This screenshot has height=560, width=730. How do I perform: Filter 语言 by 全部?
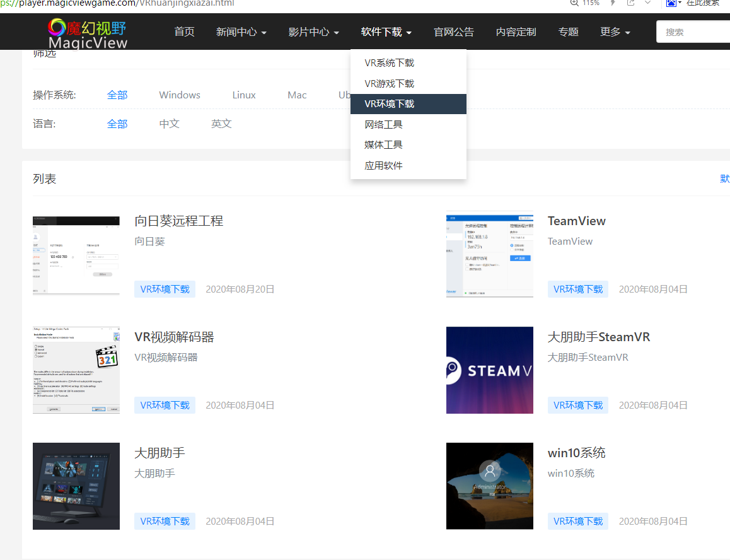[x=117, y=124]
